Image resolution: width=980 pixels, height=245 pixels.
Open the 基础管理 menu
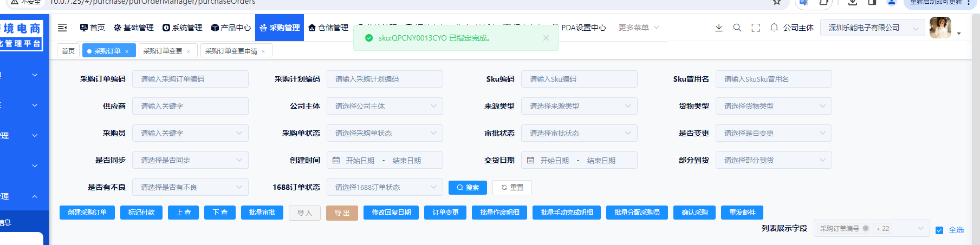[x=134, y=28]
